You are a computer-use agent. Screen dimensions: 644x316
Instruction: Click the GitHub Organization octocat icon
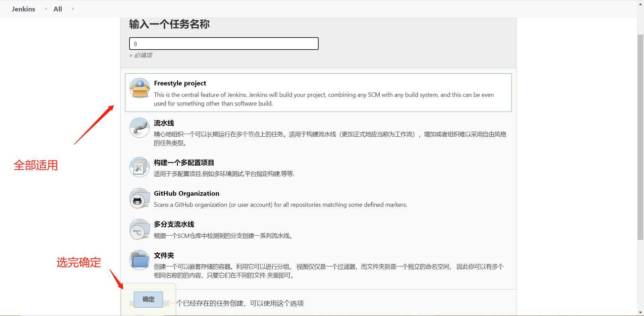(140, 198)
